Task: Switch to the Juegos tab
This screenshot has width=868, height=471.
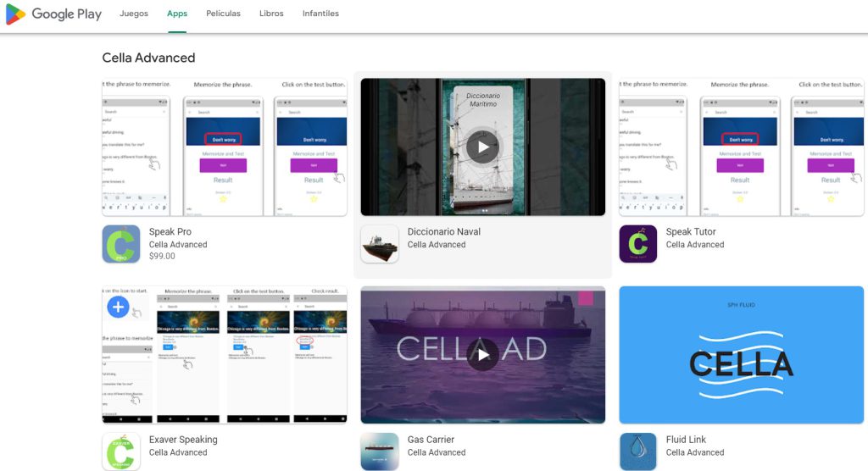Action: coord(134,14)
